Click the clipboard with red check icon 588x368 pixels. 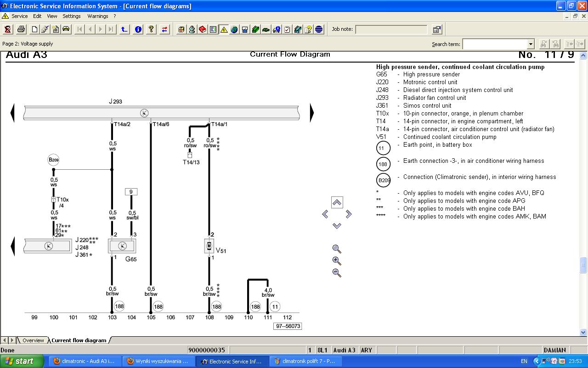click(x=287, y=29)
